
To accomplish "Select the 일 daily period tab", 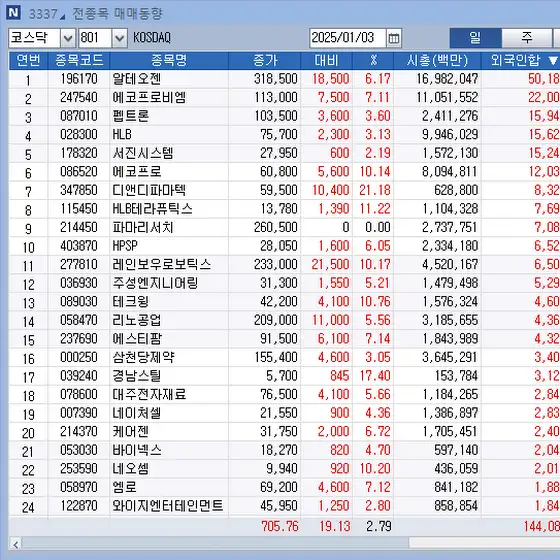I will coord(475,38).
